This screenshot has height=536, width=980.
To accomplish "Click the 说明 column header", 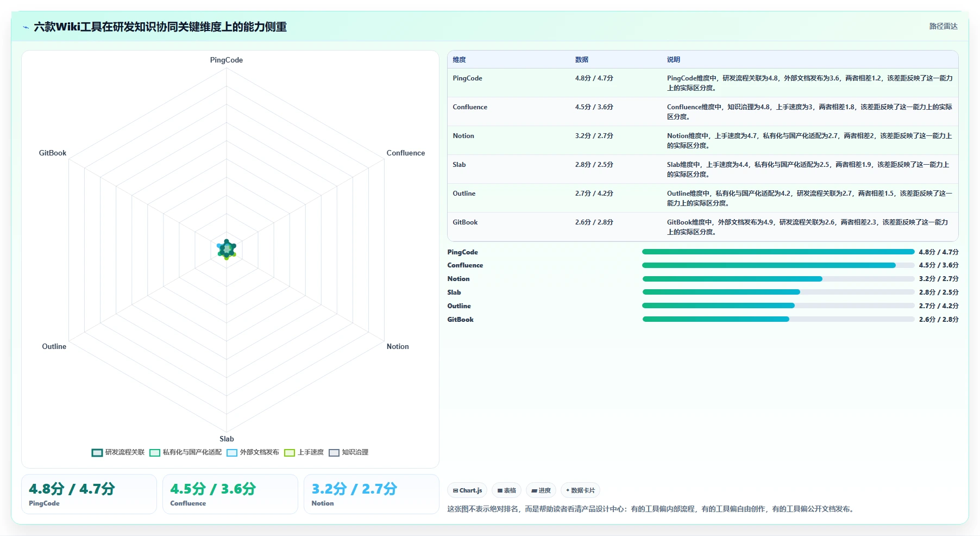I will 674,60.
